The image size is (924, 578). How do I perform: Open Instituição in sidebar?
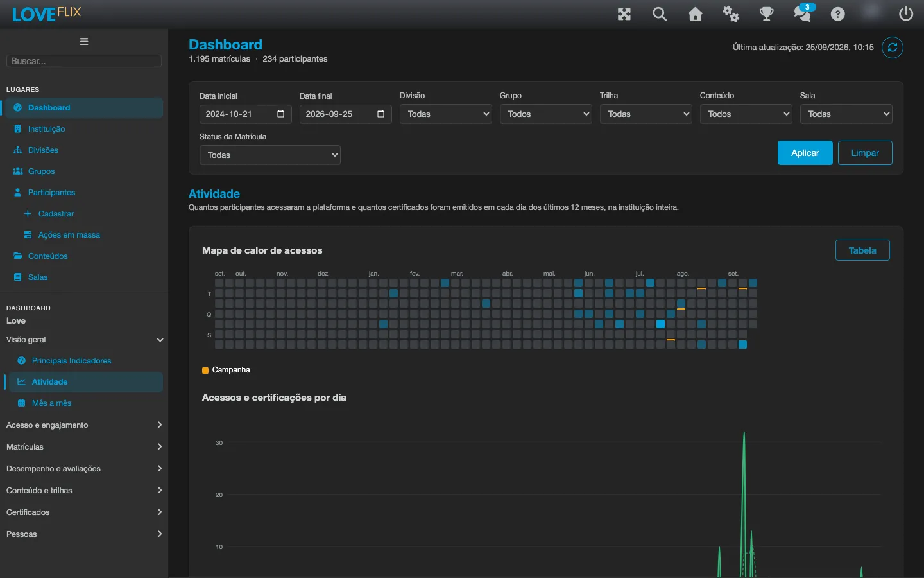46,129
